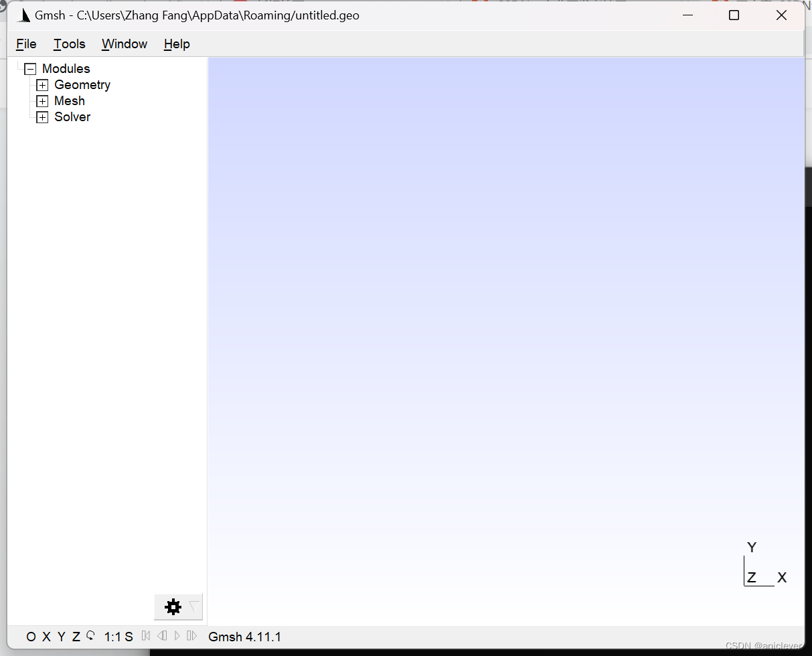Open the gear settings button in left panel
Viewport: 812px width, 656px height.
[173, 607]
